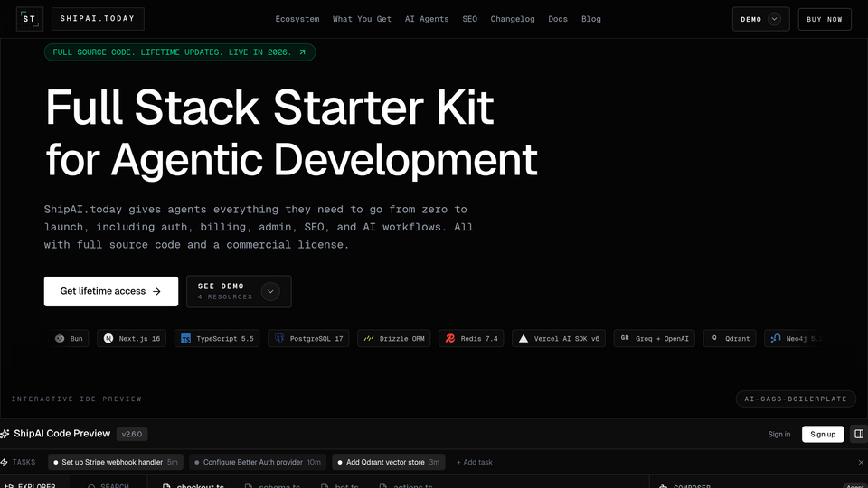
Task: Click the BUY NOW button
Action: coord(825,19)
